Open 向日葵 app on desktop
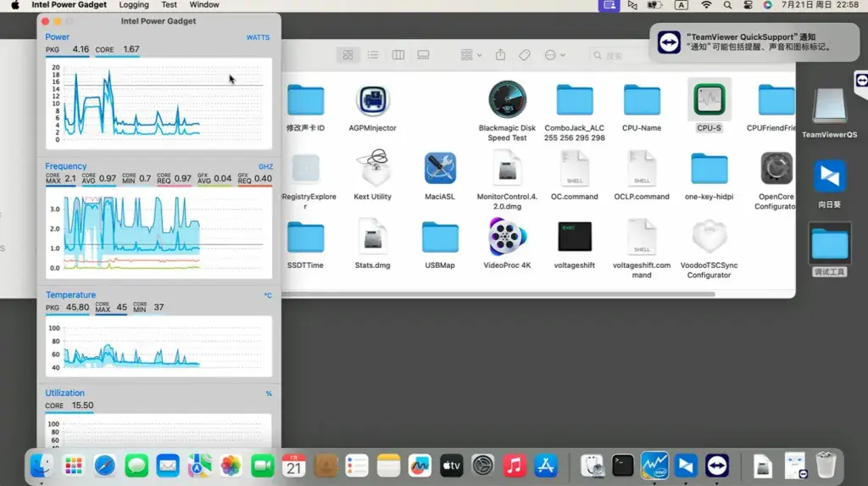 pos(829,176)
